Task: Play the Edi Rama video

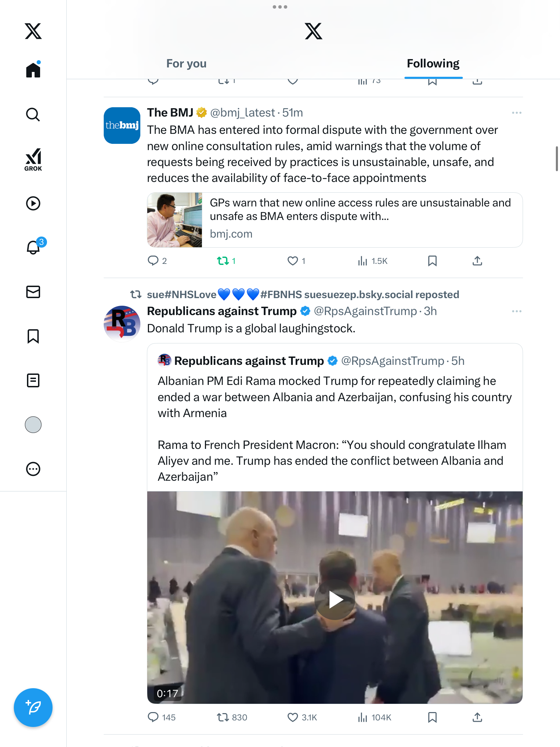Action: 335,599
